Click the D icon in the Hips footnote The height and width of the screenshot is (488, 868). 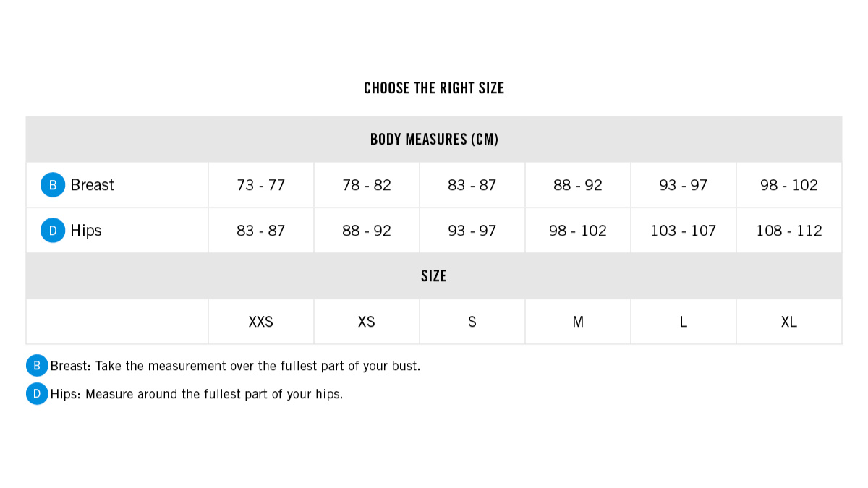tap(37, 394)
